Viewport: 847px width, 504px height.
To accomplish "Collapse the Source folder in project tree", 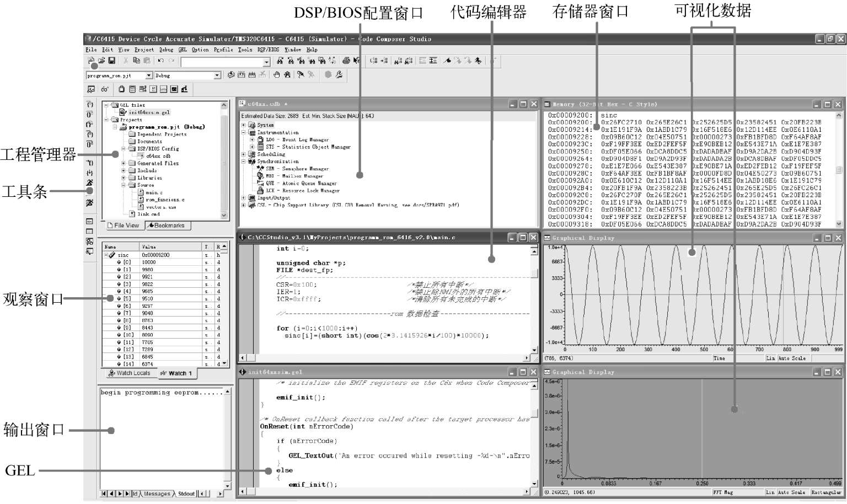I will click(x=124, y=185).
